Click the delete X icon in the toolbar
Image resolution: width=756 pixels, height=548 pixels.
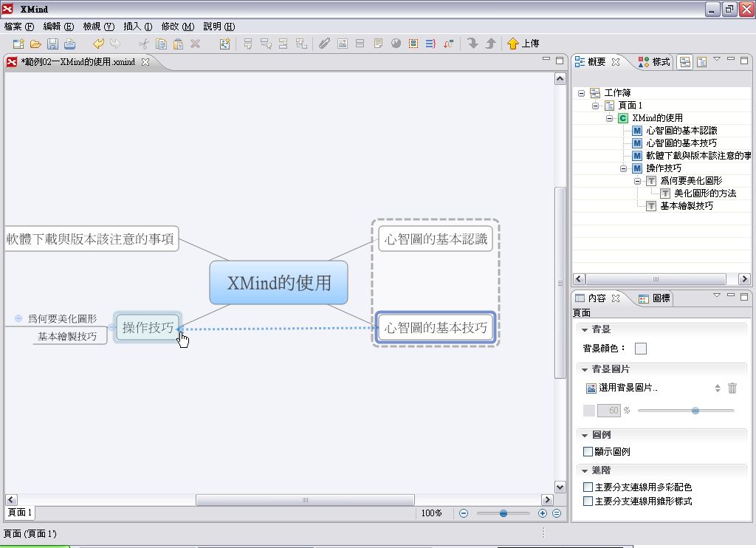[x=195, y=44]
